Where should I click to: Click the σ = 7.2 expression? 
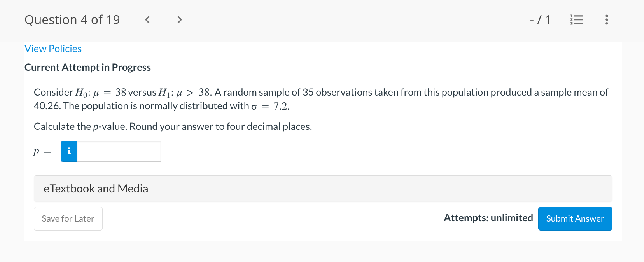(x=270, y=107)
